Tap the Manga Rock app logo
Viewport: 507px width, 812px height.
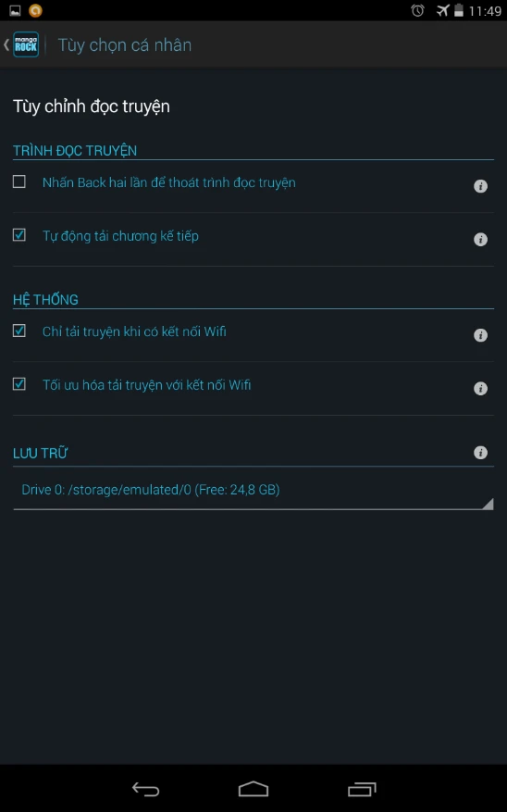pyautogui.click(x=26, y=44)
